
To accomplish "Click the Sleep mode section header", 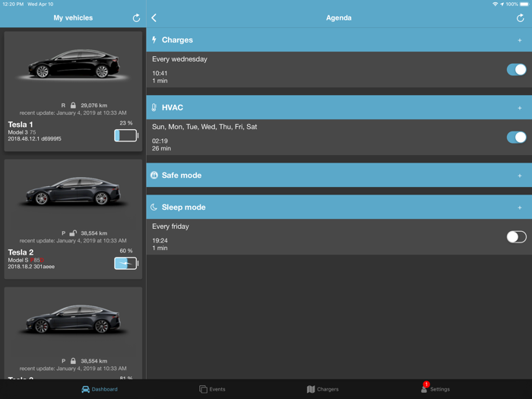I will coord(339,207).
